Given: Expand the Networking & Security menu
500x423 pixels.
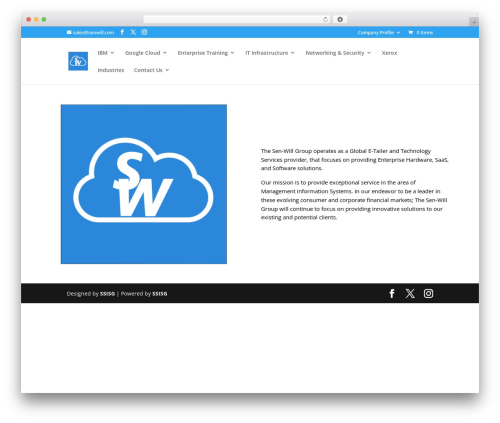Looking at the screenshot, I should [338, 53].
